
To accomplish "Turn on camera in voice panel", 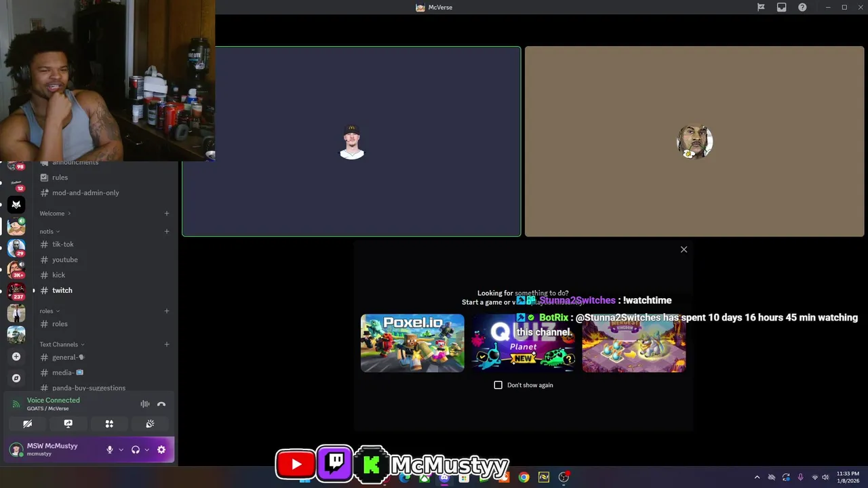I will pos(28,424).
